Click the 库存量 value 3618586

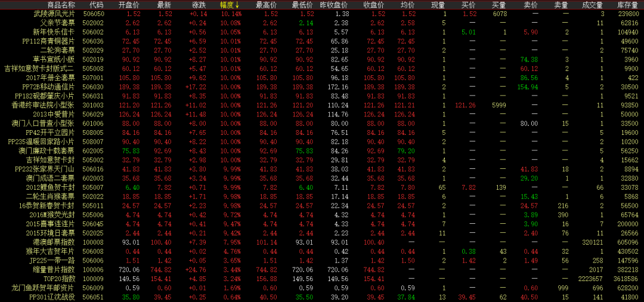point(625,278)
